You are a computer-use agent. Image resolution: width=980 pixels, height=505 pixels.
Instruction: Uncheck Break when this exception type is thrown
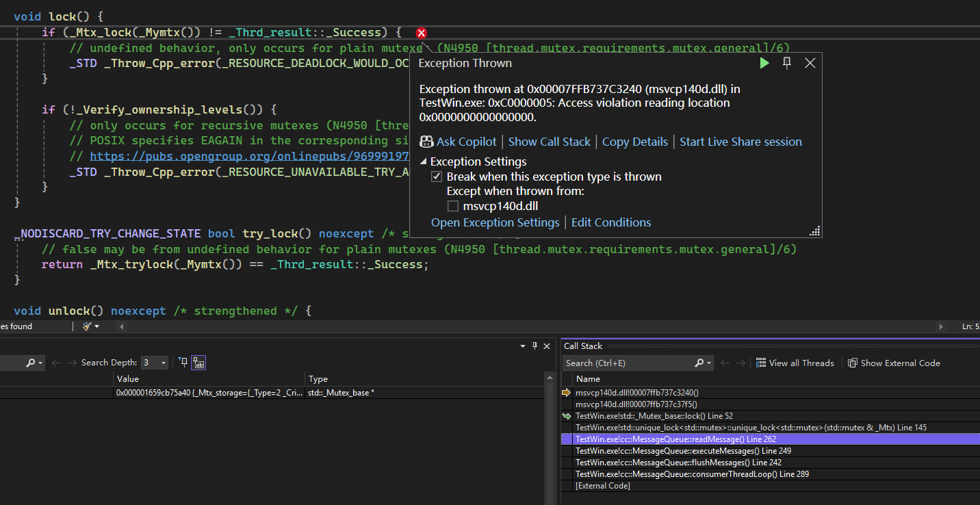[437, 177]
